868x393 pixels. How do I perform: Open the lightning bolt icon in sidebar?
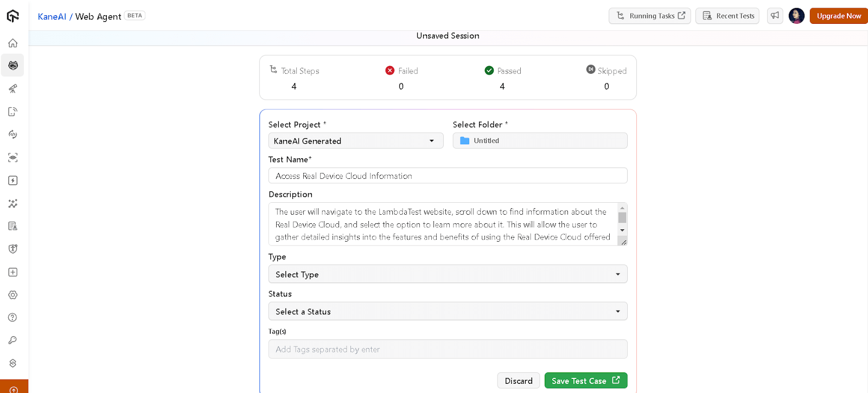click(13, 181)
